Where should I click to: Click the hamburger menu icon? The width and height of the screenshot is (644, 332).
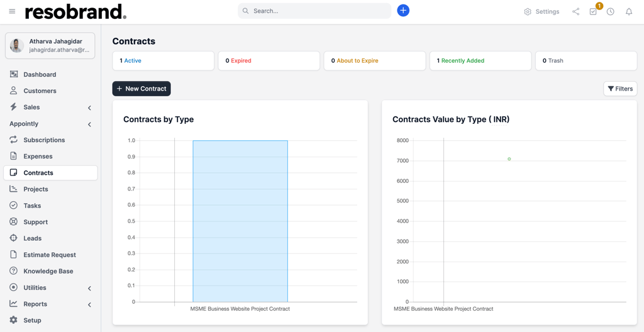click(12, 11)
